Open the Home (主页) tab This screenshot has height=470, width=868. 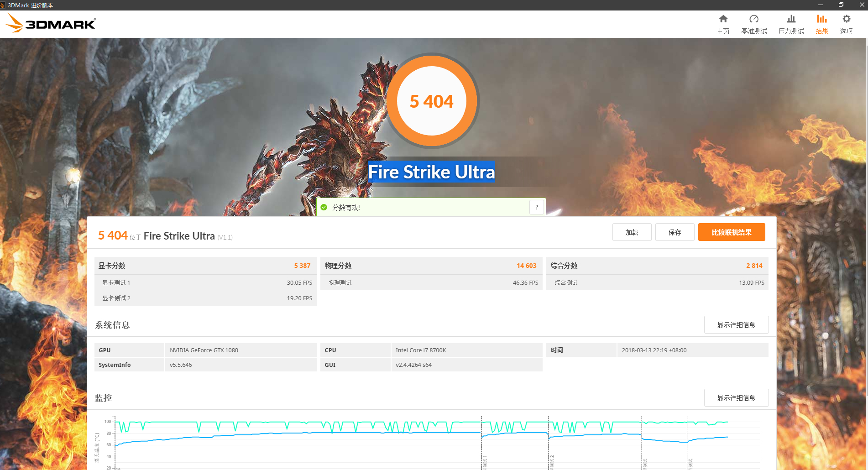[723, 24]
